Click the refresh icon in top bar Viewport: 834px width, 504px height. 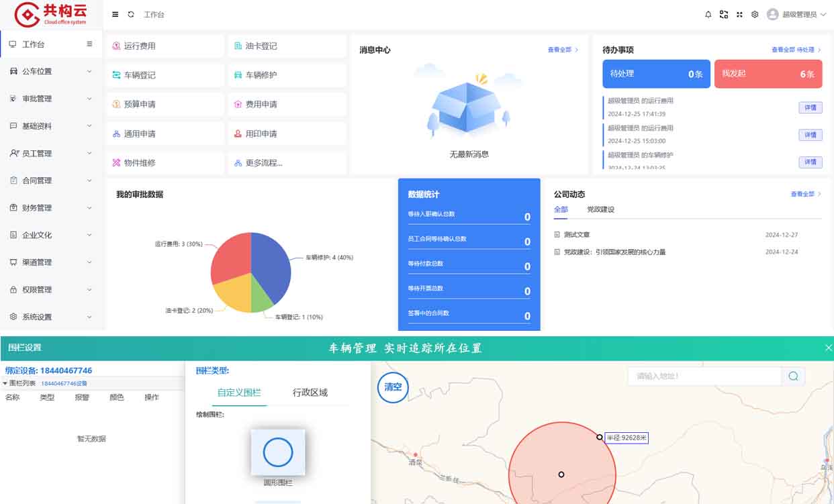[x=131, y=14]
